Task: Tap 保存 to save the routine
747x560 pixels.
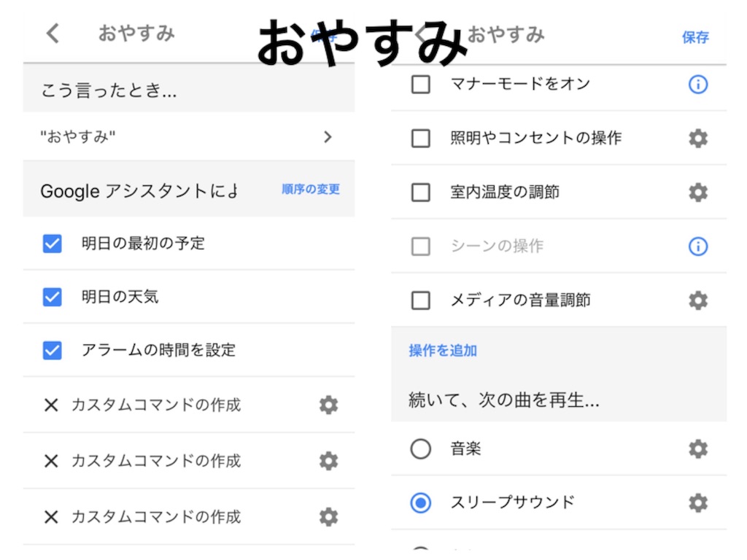Action: point(696,36)
